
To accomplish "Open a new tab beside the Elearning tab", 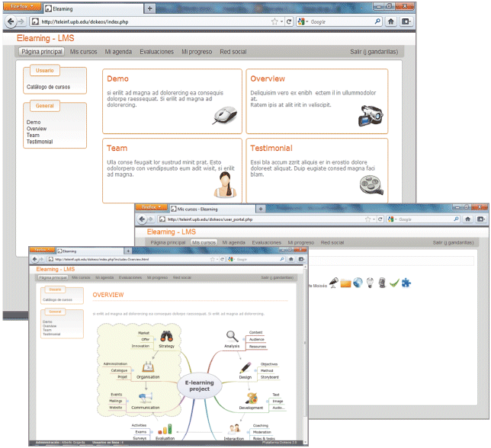I will (x=149, y=8).
